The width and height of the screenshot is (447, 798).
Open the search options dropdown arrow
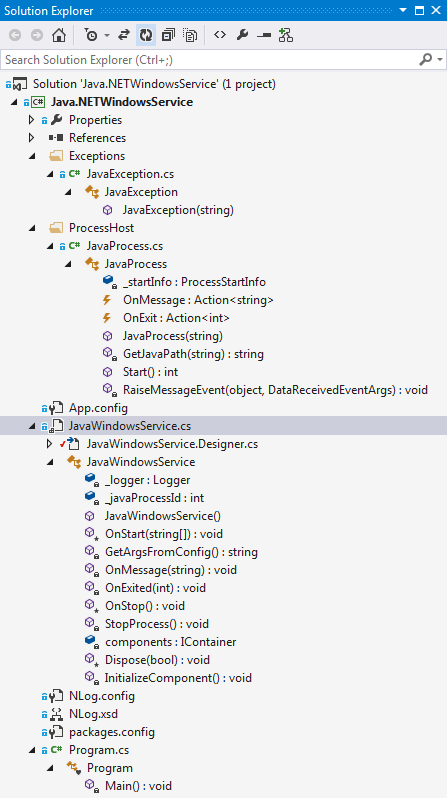point(440,60)
